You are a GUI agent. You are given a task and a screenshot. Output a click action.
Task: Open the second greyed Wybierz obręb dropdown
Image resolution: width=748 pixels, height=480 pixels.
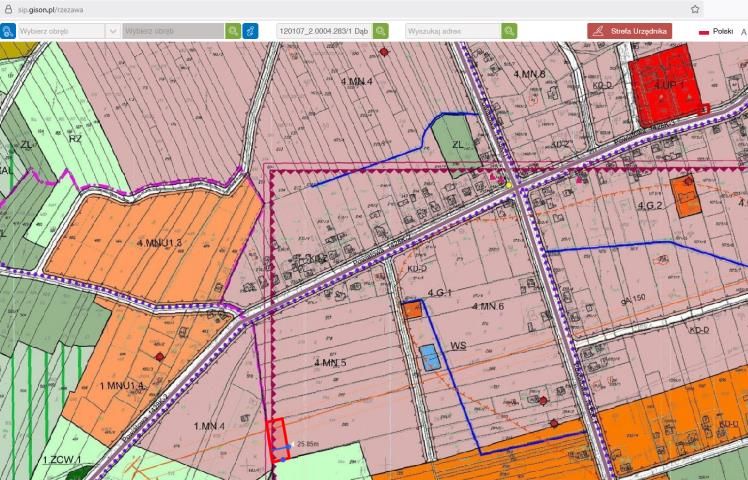[173, 31]
